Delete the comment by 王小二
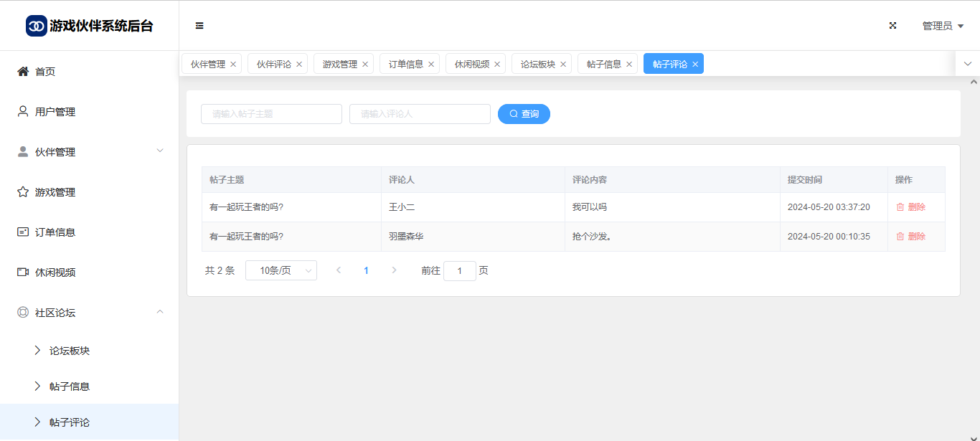The height and width of the screenshot is (441, 980). tap(910, 207)
